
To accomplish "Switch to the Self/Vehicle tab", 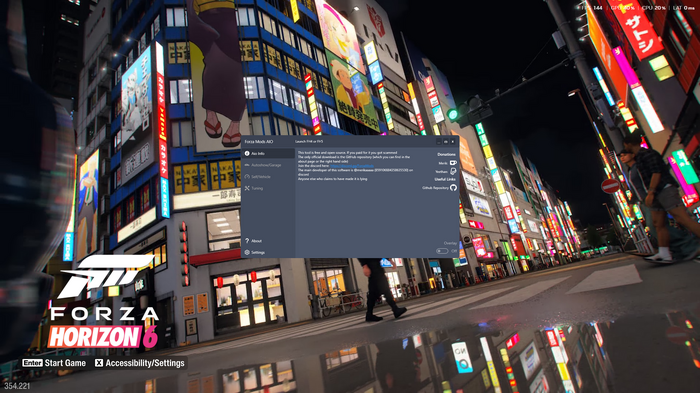I will click(x=268, y=177).
